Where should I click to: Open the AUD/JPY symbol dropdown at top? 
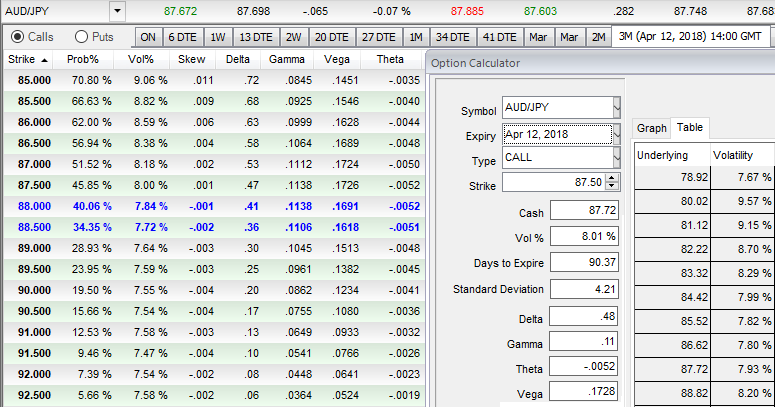[118, 10]
